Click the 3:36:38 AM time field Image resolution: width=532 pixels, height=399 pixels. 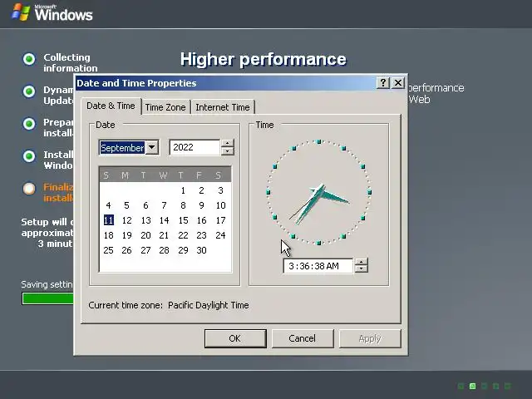pos(318,266)
